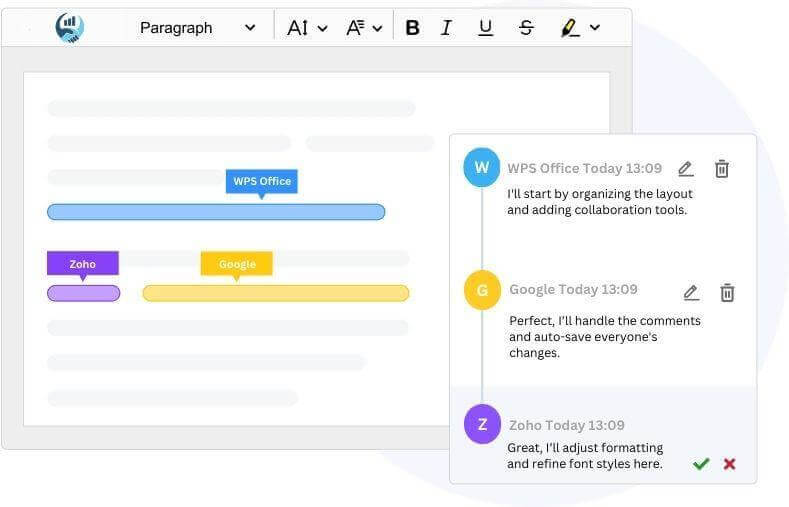Click the Google cursor label
The image size is (789, 507).
pos(236,264)
